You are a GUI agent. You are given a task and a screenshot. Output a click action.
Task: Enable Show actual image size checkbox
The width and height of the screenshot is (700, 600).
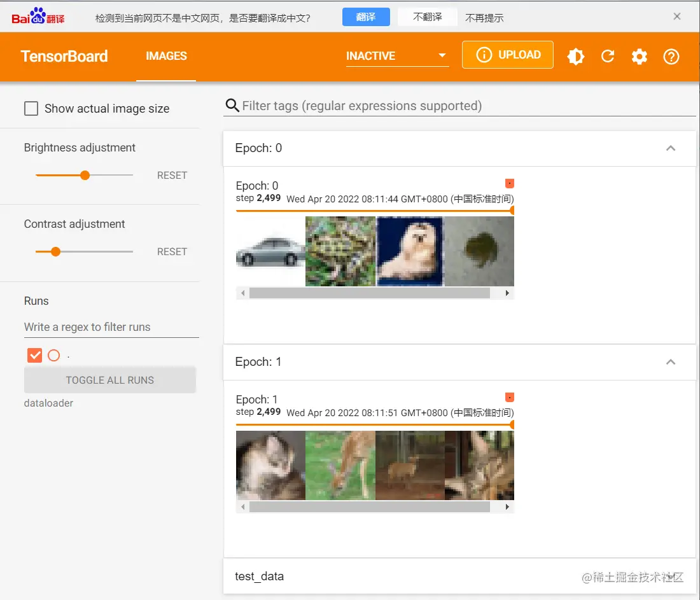(31, 108)
